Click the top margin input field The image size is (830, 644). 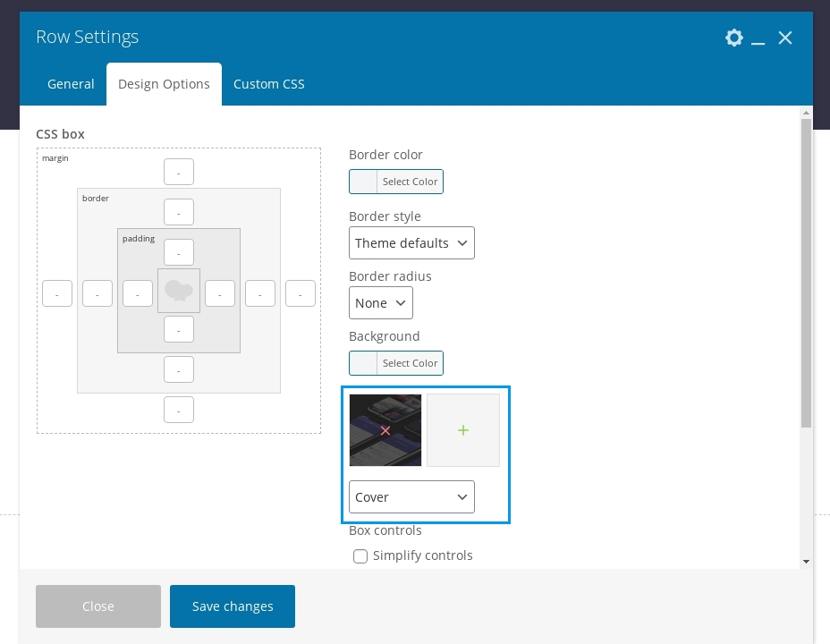[x=179, y=172]
